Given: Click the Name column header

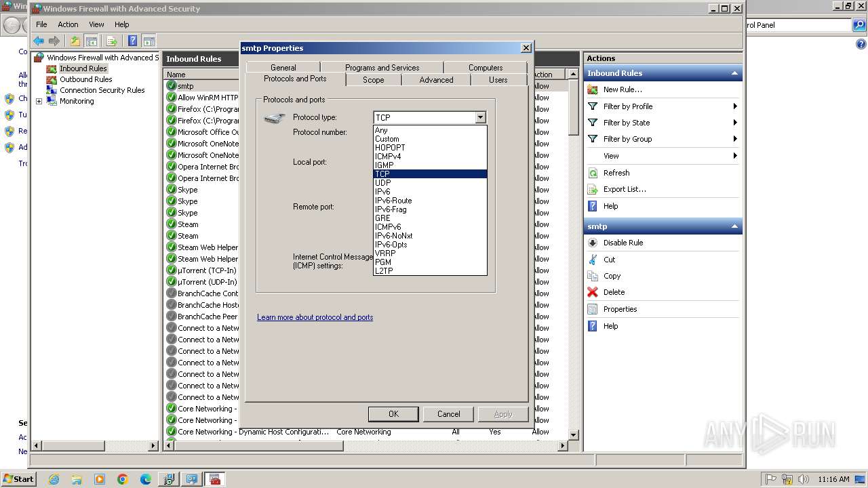Looking at the screenshot, I should tap(201, 75).
